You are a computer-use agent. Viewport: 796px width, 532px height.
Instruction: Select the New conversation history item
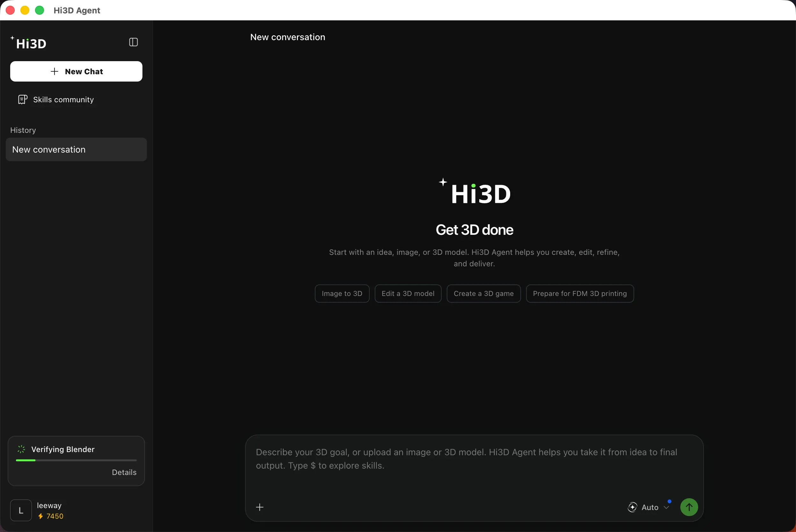coord(76,149)
